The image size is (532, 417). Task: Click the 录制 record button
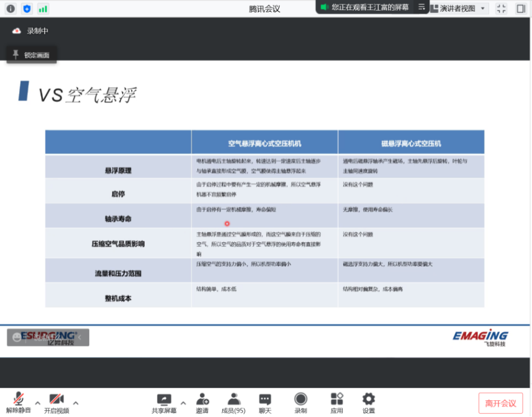click(x=300, y=403)
